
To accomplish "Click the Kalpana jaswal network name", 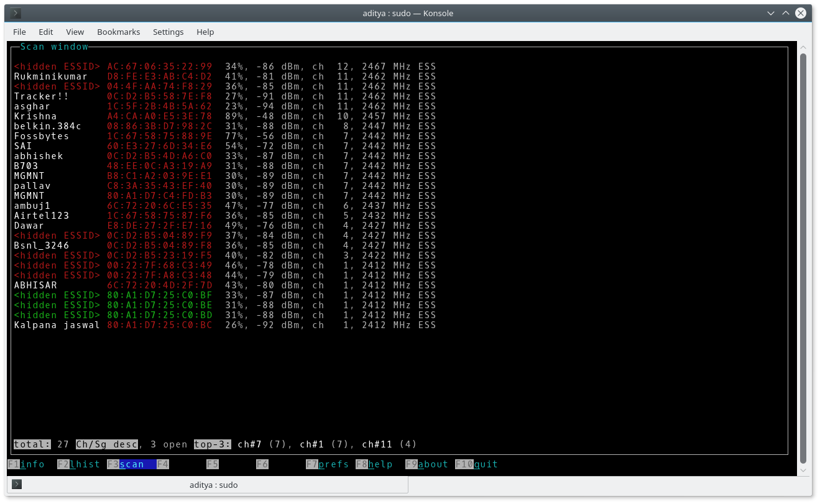I will 57,325.
